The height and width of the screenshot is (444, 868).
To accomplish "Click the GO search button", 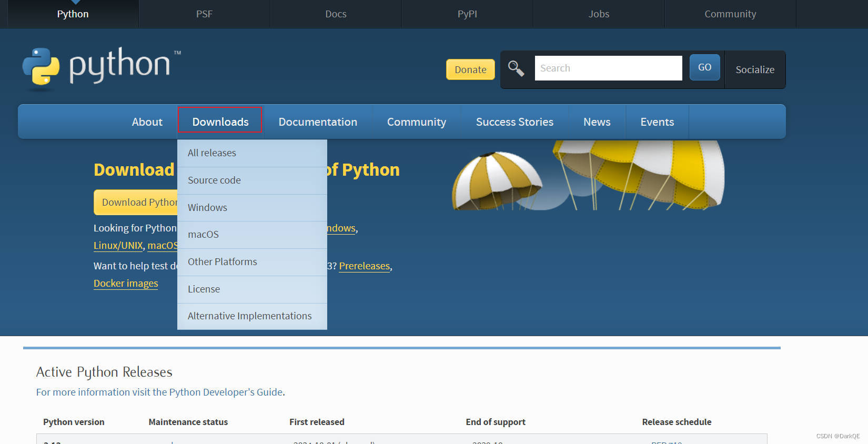I will pos(704,67).
